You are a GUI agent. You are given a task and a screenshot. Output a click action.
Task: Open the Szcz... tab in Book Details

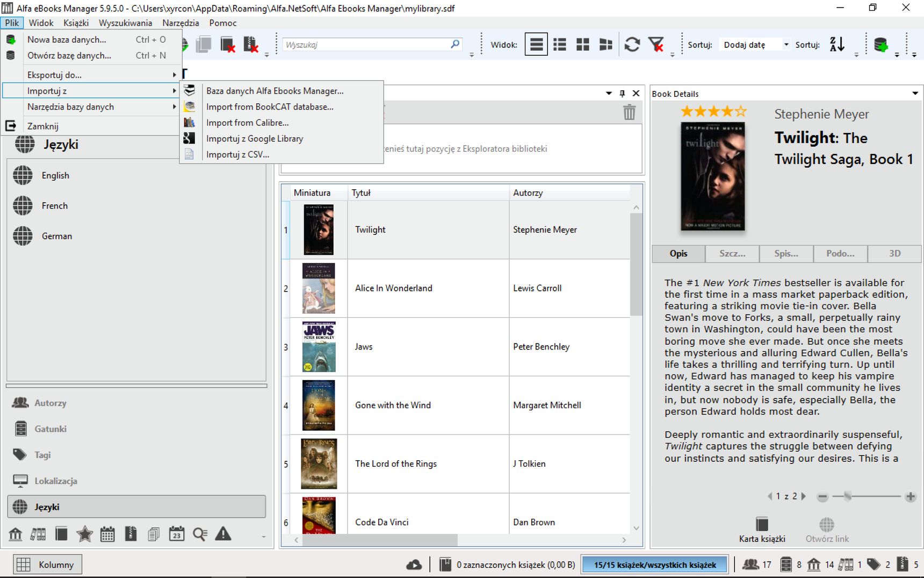tap(732, 253)
